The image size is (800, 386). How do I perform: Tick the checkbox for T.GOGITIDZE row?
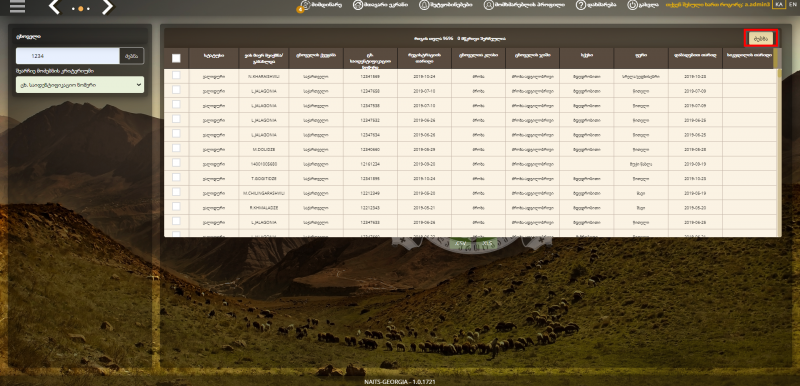point(176,177)
